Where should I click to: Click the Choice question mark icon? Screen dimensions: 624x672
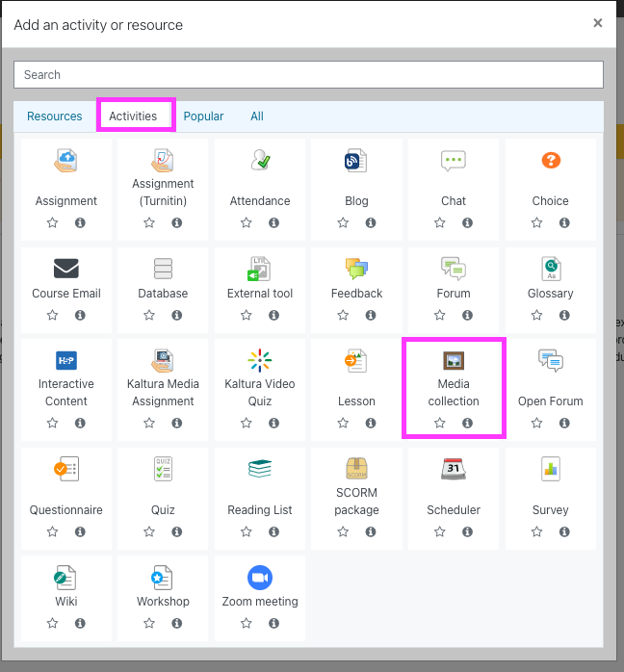point(550,162)
